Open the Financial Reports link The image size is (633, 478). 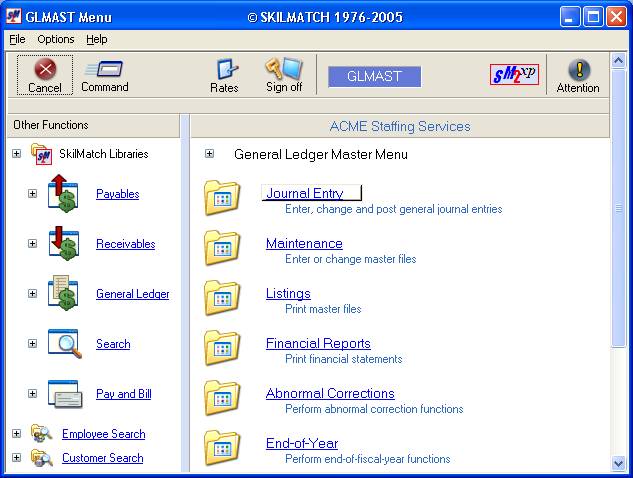(x=318, y=343)
